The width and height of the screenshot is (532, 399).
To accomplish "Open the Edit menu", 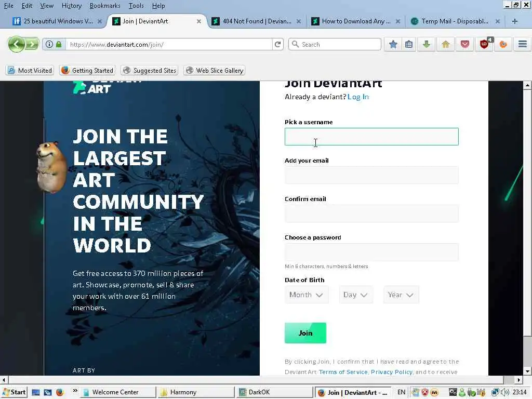I will click(27, 6).
